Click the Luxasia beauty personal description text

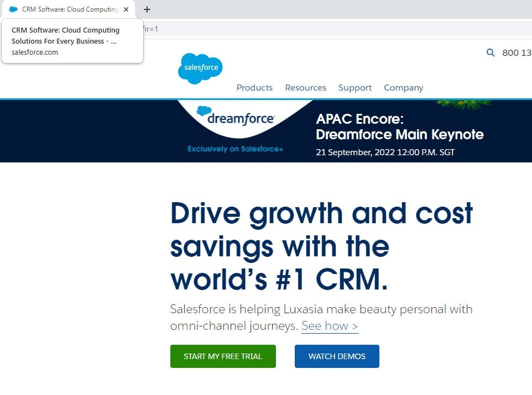(x=321, y=317)
